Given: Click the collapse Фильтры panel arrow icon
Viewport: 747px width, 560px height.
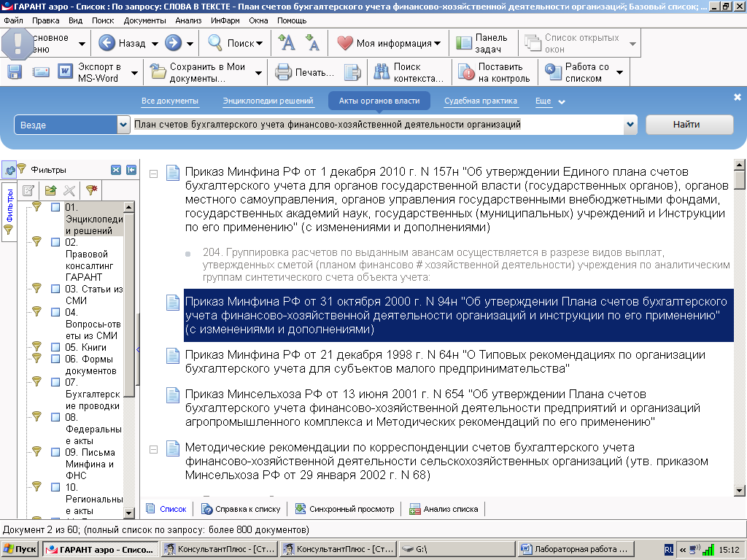Looking at the screenshot, I should [x=131, y=170].
